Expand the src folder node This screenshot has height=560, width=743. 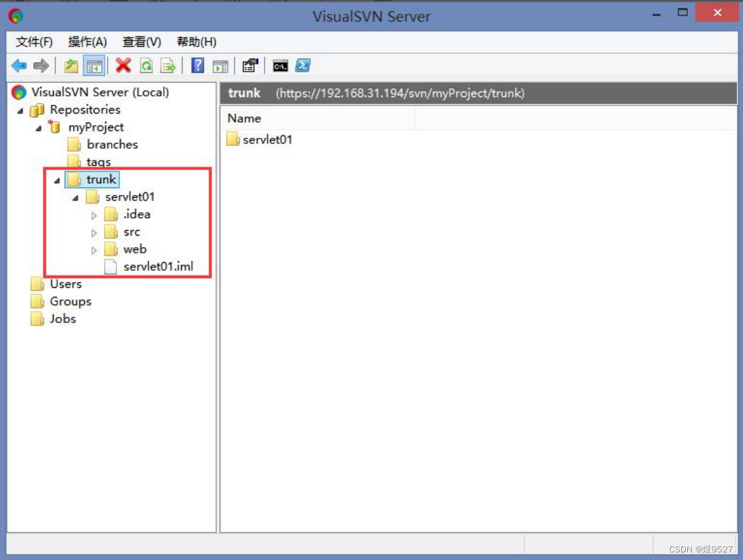[94, 233]
